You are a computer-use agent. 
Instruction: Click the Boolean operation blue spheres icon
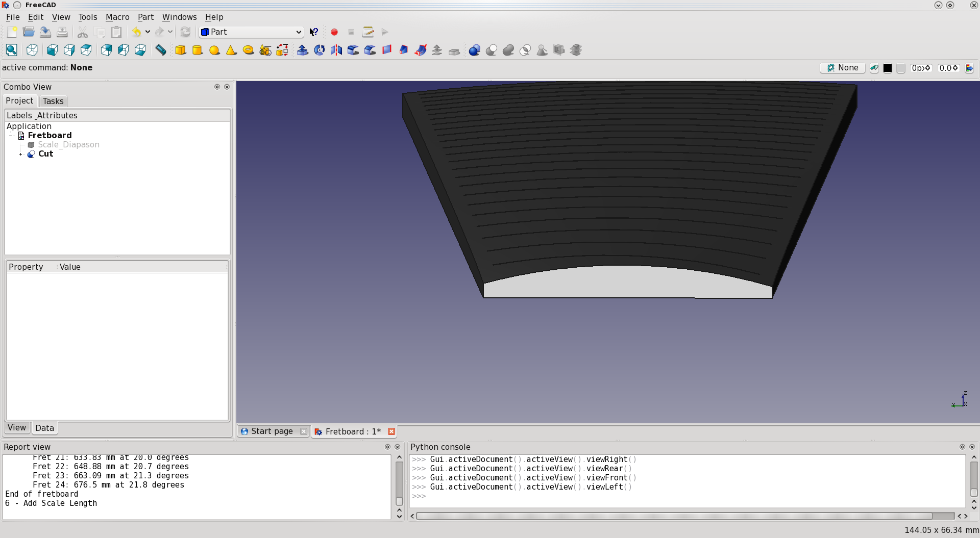click(x=474, y=50)
